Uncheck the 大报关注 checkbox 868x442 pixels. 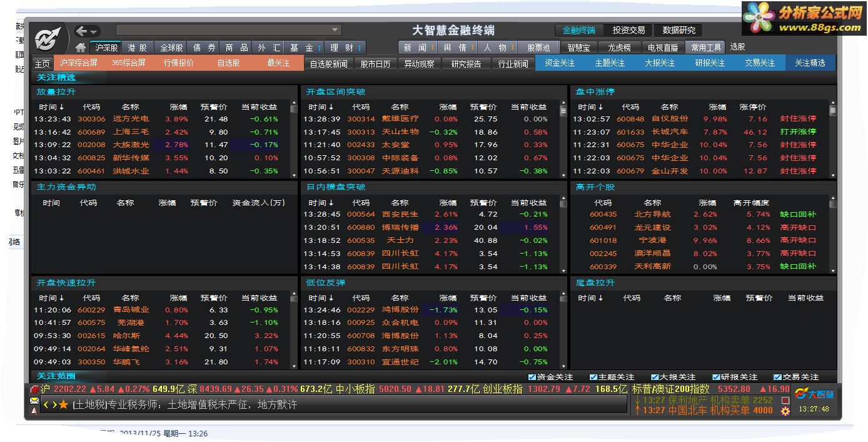[x=654, y=377]
